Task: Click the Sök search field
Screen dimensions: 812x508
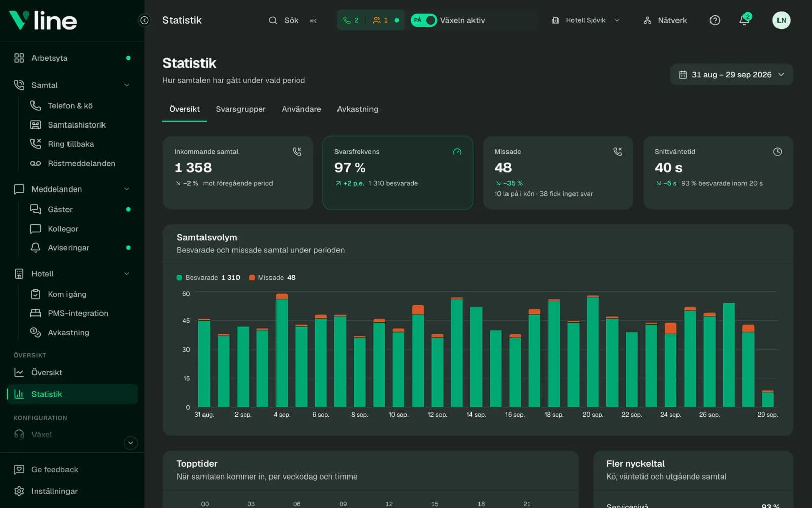Action: point(293,20)
